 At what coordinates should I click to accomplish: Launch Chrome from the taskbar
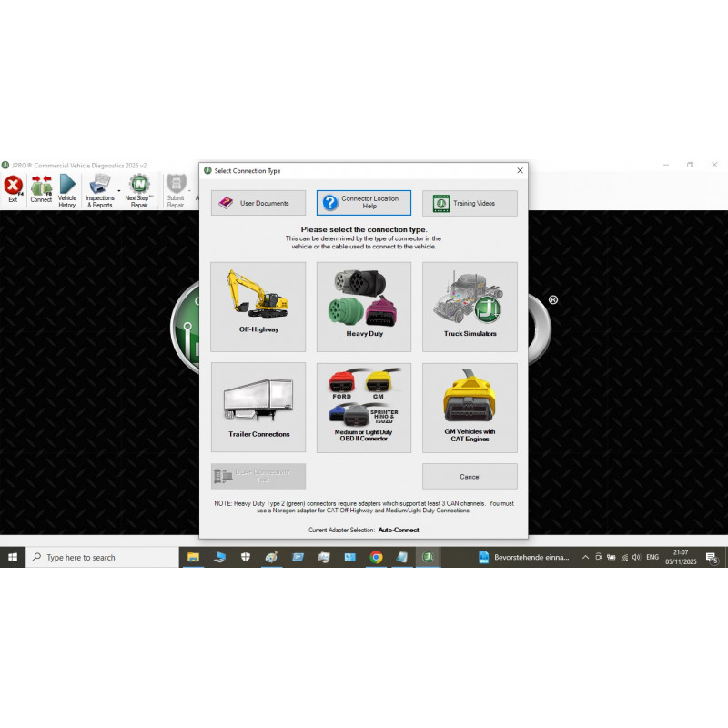pyautogui.click(x=375, y=557)
